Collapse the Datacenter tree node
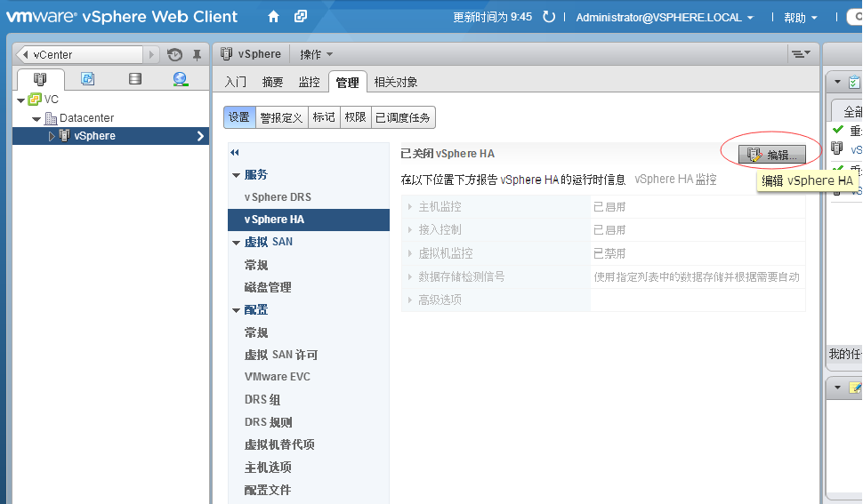 pos(36,119)
